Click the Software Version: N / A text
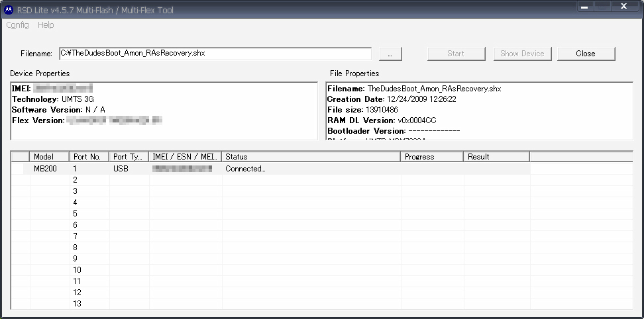644x319 pixels. tap(58, 110)
